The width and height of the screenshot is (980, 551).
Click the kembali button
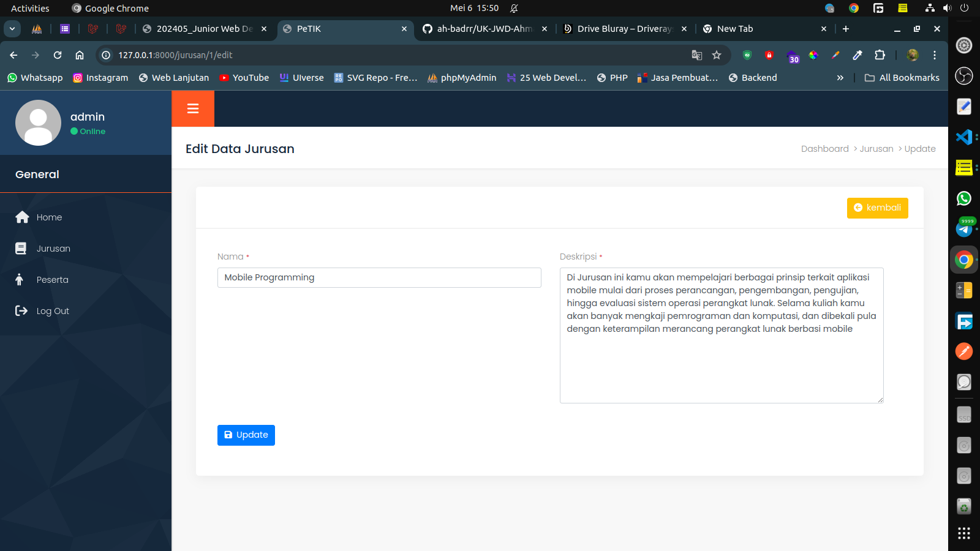coord(877,208)
